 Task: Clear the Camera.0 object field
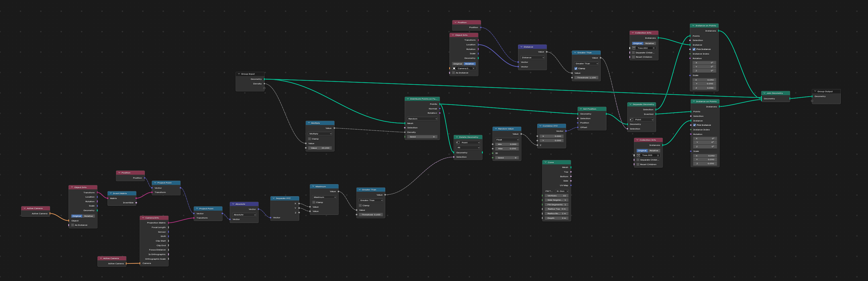tap(473, 68)
